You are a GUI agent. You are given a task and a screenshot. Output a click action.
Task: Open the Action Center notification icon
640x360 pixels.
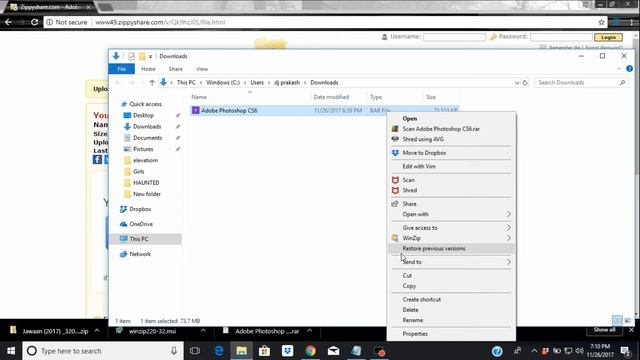pos(625,351)
